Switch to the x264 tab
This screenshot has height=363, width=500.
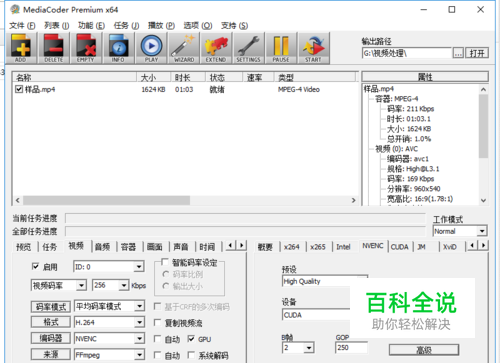pos(292,247)
